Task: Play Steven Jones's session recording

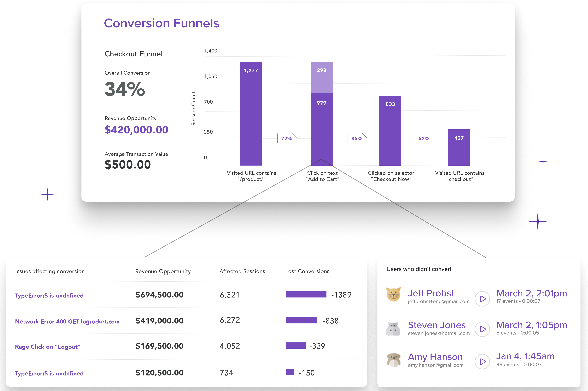Action: click(482, 329)
